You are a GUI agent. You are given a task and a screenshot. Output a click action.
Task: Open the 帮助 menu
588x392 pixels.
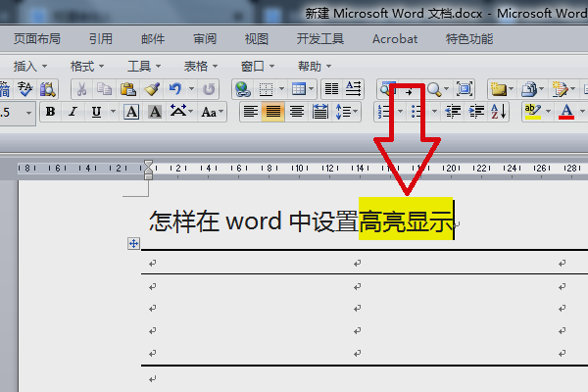(315, 67)
